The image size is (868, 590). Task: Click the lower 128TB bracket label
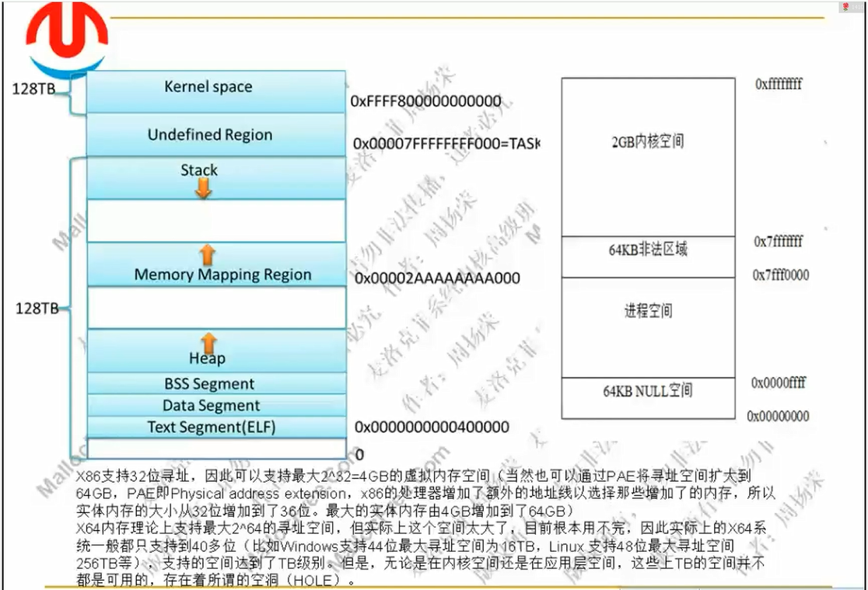tap(37, 309)
